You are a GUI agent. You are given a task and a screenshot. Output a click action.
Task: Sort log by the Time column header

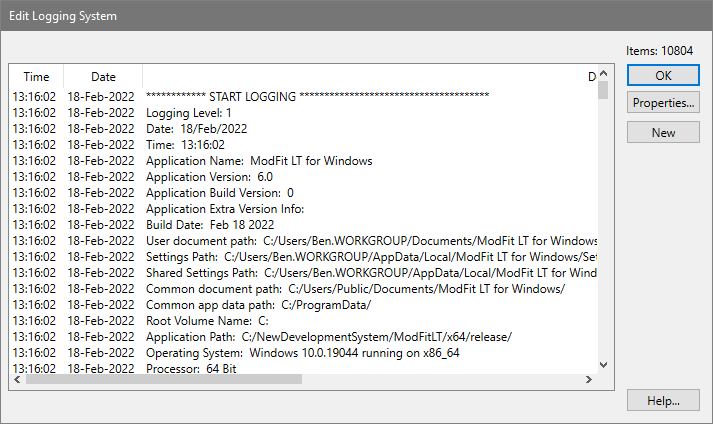tap(36, 77)
